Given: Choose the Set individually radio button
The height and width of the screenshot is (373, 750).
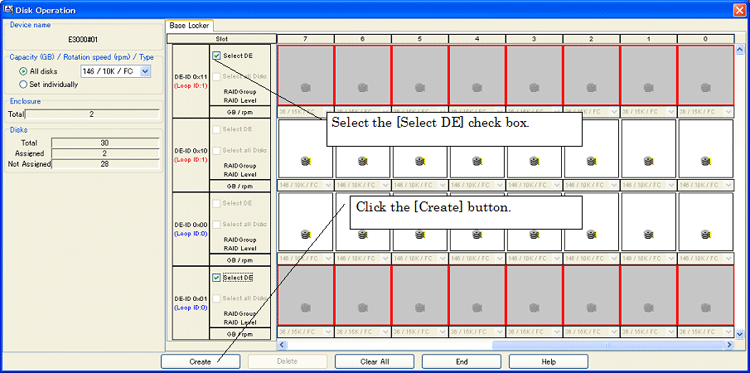Looking at the screenshot, I should pos(23,84).
